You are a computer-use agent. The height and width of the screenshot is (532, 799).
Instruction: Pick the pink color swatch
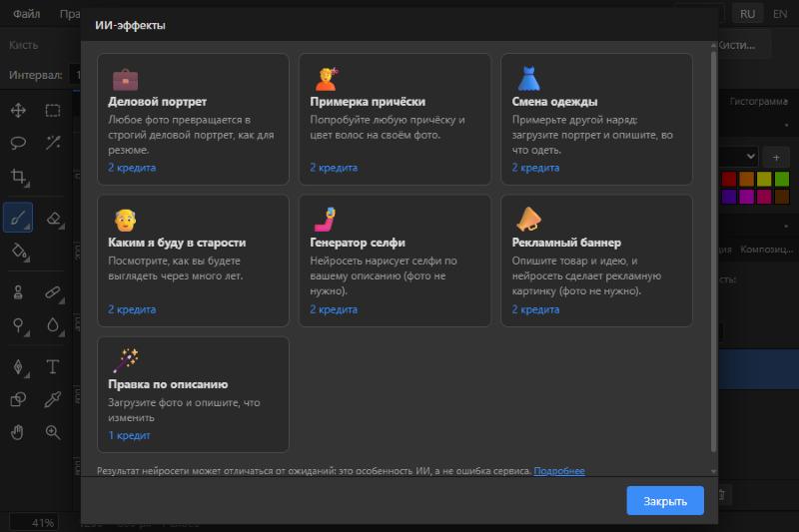(764, 197)
